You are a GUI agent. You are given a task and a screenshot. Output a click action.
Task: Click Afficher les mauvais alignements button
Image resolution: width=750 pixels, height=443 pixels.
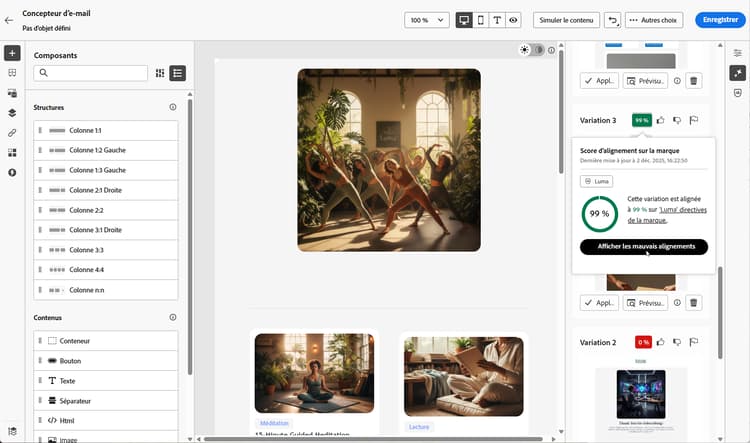(x=644, y=246)
